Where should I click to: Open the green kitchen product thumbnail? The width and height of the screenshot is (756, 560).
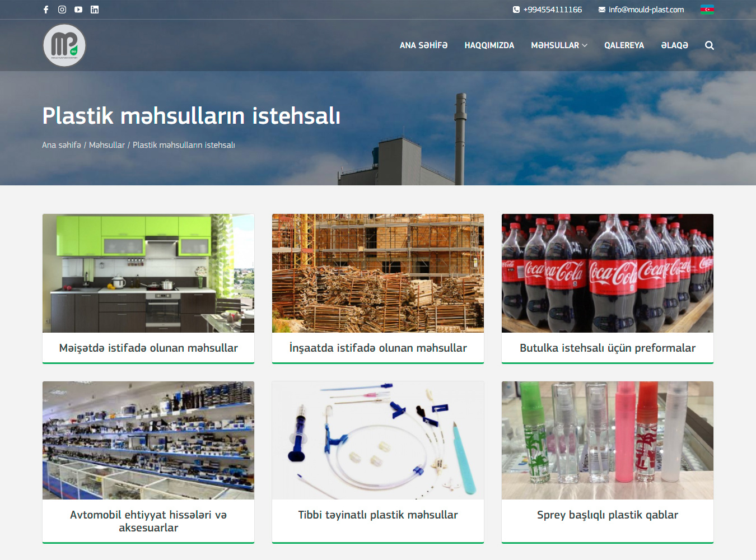point(148,273)
